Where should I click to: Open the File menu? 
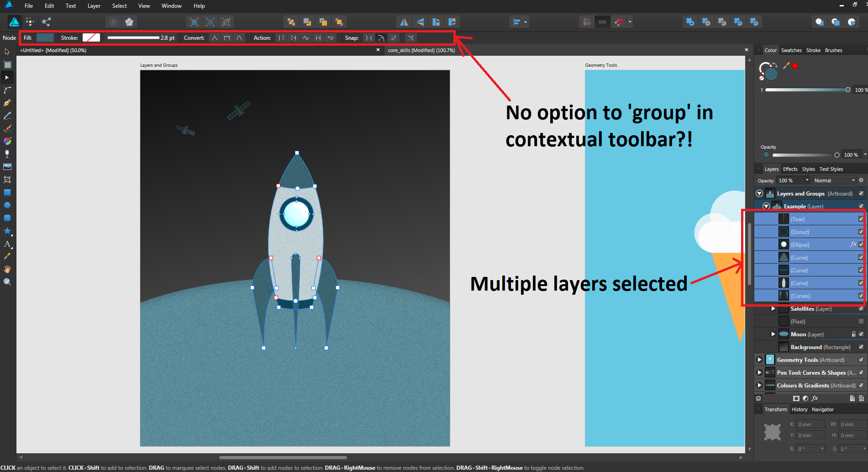click(29, 6)
